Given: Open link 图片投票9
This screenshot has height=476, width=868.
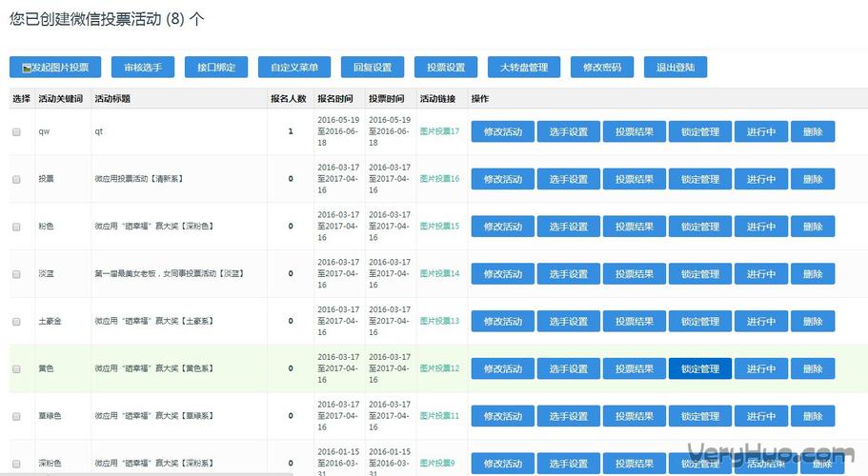Looking at the screenshot, I should coord(437,464).
